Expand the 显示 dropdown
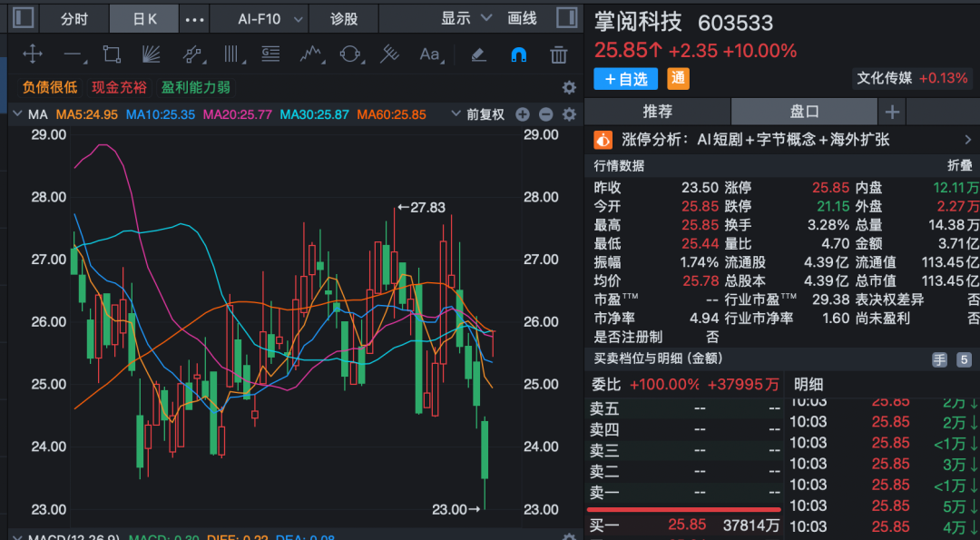This screenshot has height=540, width=980. (x=466, y=18)
